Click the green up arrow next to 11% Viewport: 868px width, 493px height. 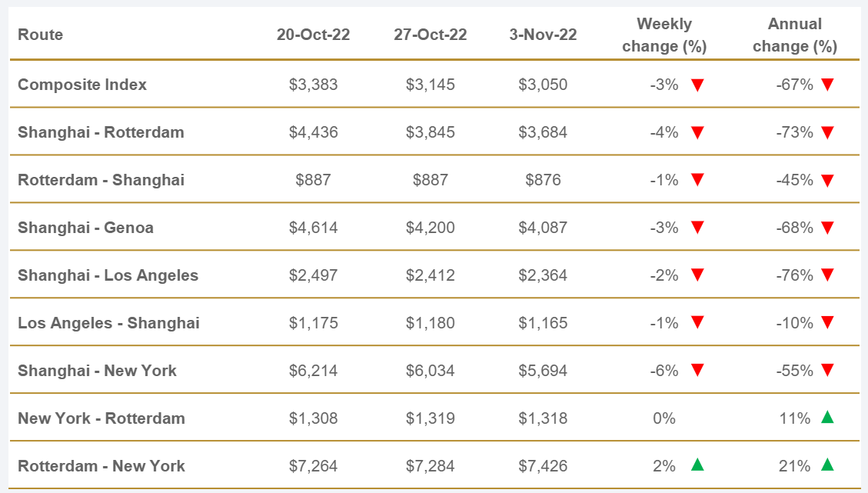(827, 418)
